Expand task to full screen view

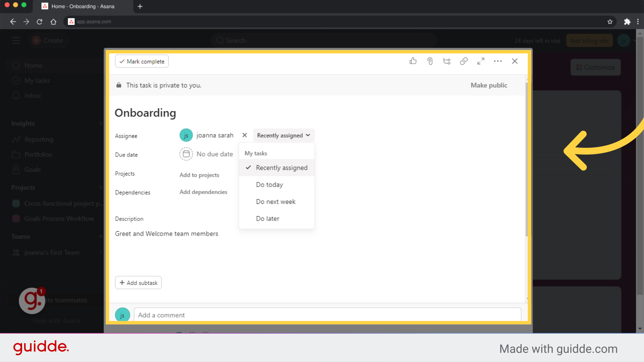[481, 61]
